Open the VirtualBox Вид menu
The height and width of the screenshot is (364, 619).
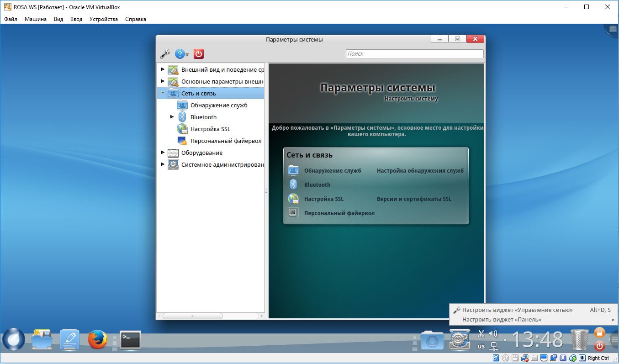point(58,19)
